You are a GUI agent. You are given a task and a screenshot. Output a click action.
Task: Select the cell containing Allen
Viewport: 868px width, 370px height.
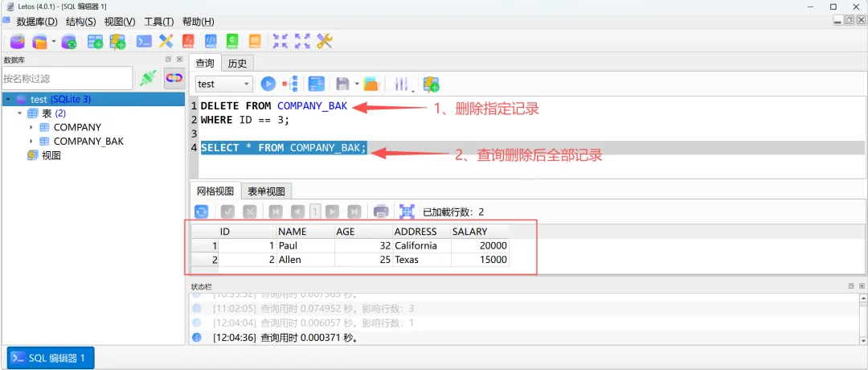click(305, 259)
